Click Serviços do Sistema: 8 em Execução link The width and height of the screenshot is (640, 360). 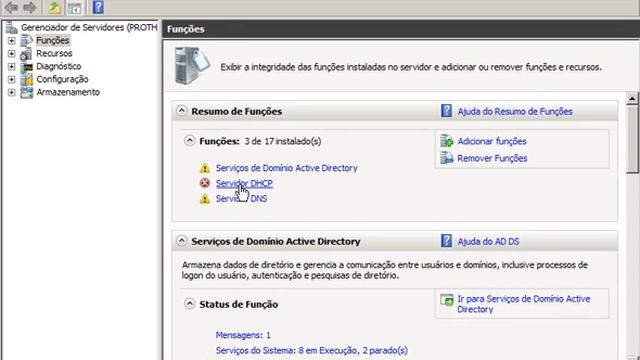(311, 350)
